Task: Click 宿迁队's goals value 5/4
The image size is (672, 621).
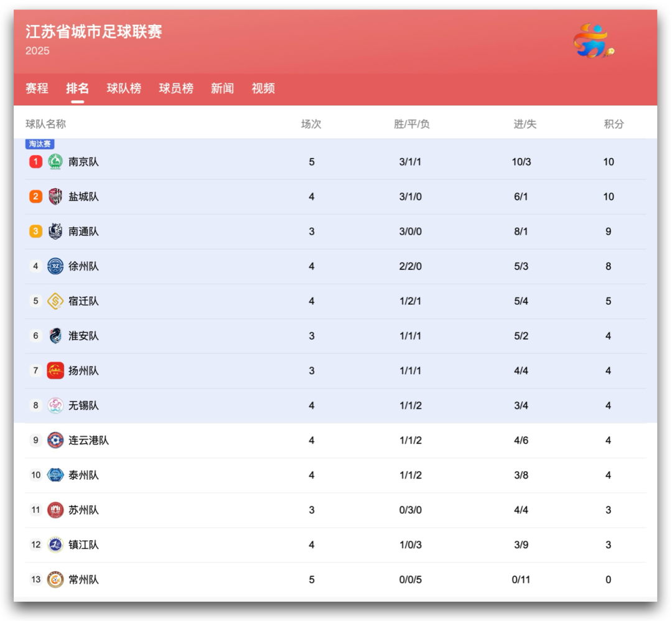Action: [521, 301]
